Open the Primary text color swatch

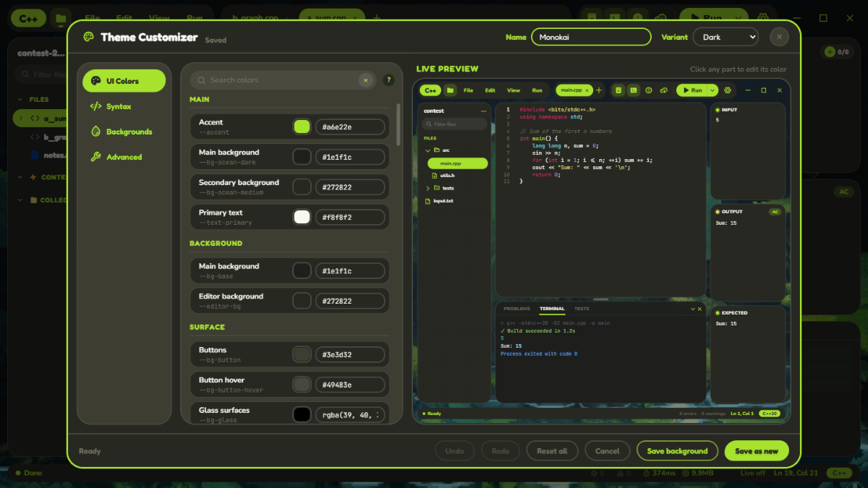tap(302, 217)
